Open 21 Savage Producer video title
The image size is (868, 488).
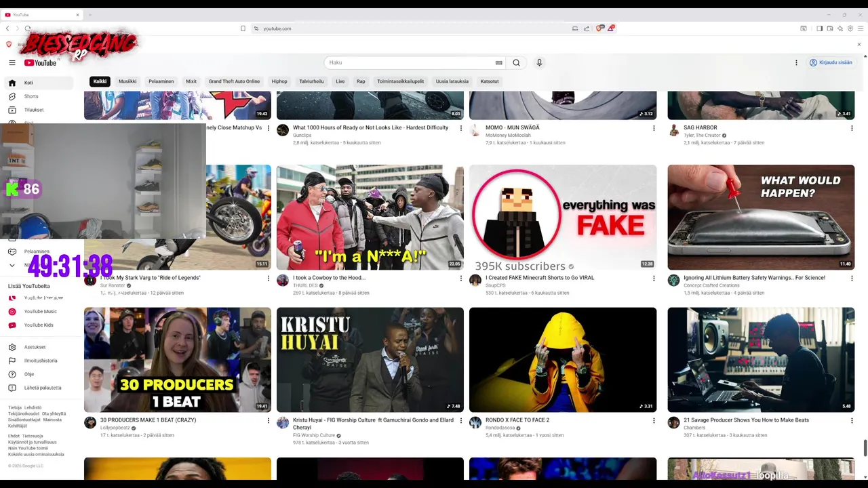(x=746, y=420)
